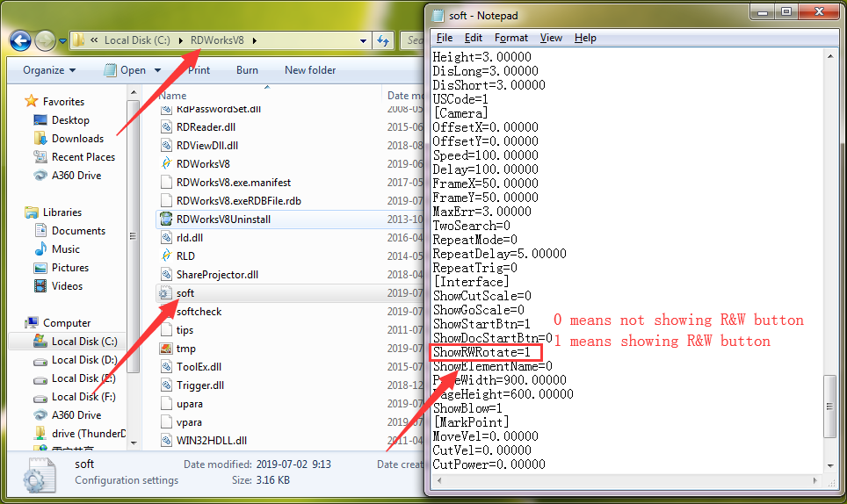The image size is (847, 504).
Task: Open the Notepad View menu
Action: click(551, 38)
